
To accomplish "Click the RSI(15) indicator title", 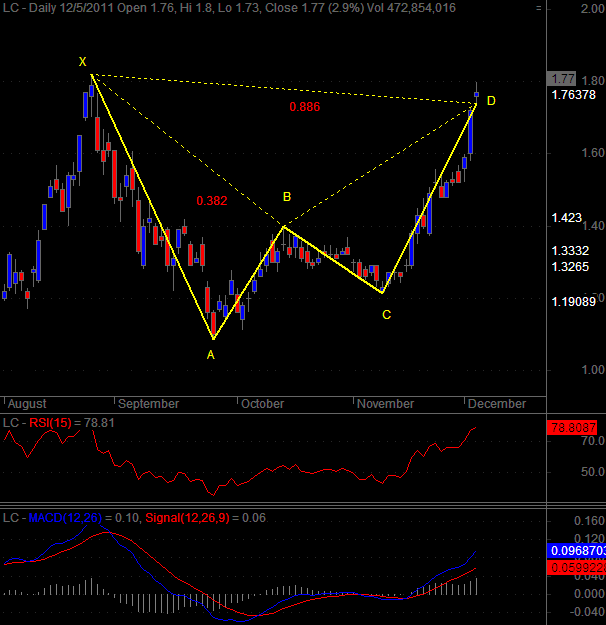I will 50,423.
